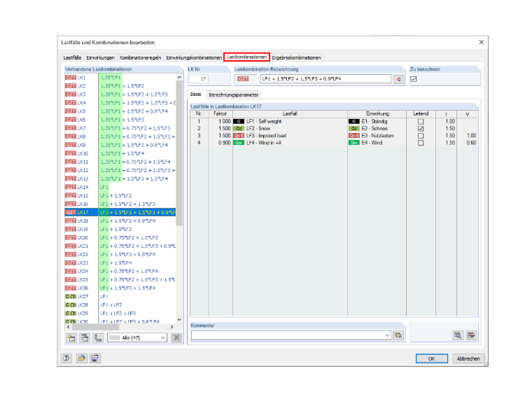
Task: Click G Ch badge icon of LK27
Action: [x=71, y=296]
